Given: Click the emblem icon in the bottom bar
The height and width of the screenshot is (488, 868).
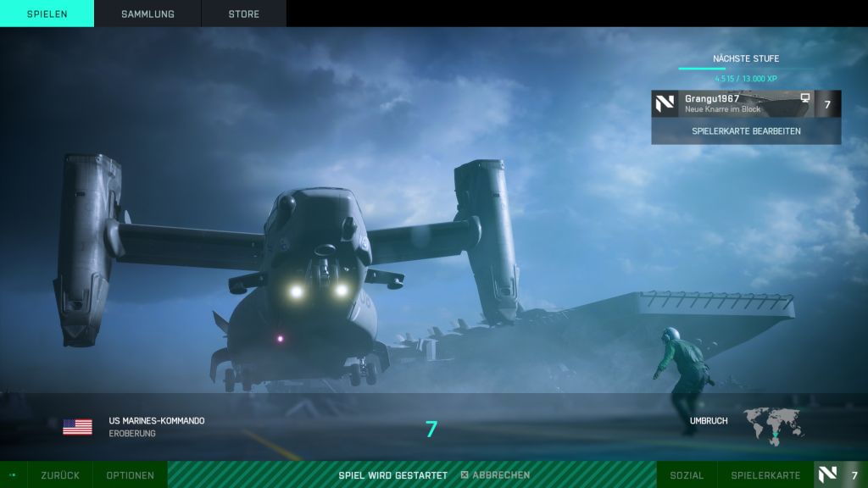Looking at the screenshot, I should click(x=827, y=474).
